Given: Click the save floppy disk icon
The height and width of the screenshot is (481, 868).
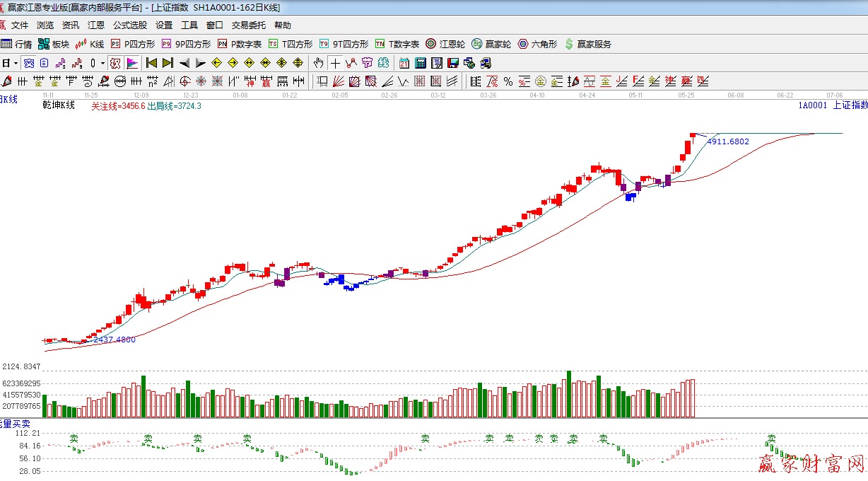Looking at the screenshot, I should pos(452,63).
